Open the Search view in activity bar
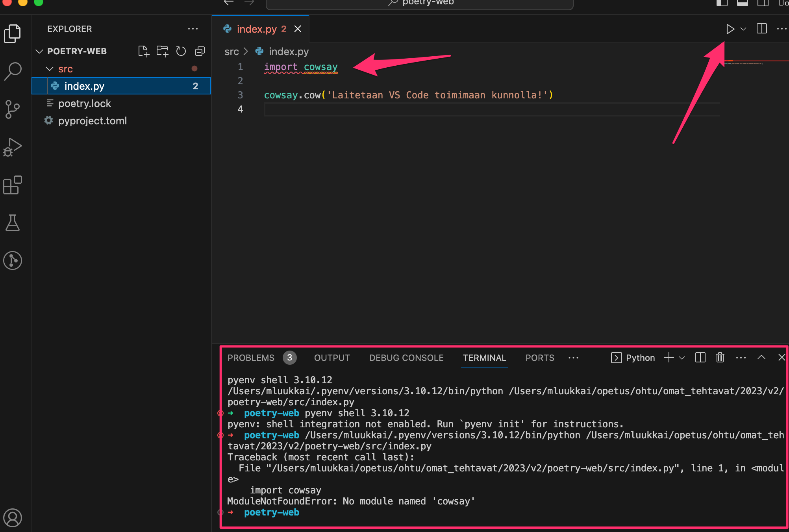 coord(13,71)
